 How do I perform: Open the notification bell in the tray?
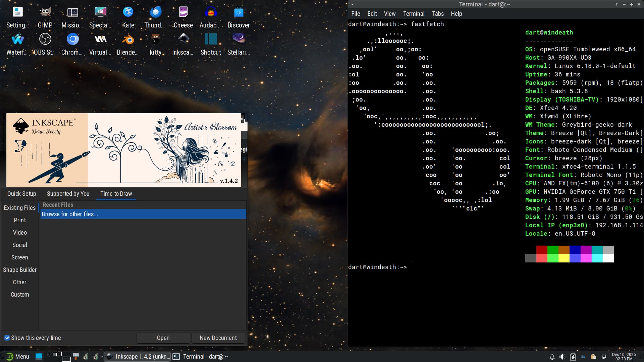(552, 357)
